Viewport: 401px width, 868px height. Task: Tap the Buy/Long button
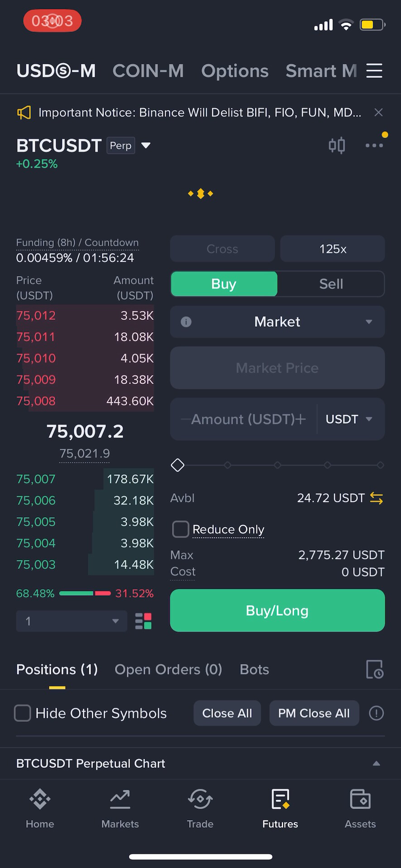[x=277, y=610]
